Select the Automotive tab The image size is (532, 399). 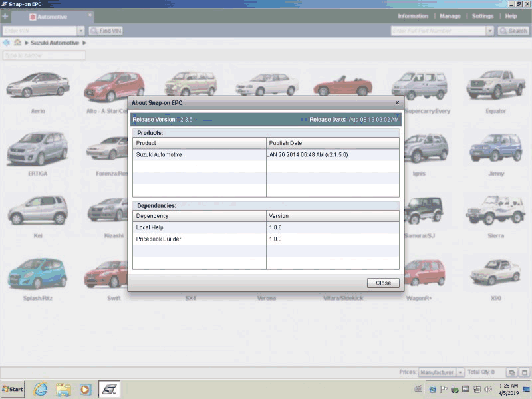click(53, 17)
